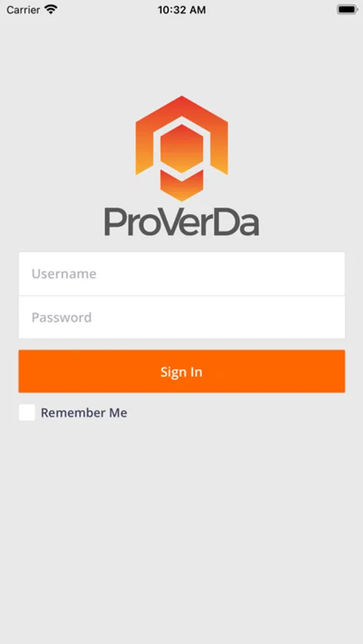Enable the Remember Me checkbox
This screenshot has height=644, width=363.
tap(26, 412)
